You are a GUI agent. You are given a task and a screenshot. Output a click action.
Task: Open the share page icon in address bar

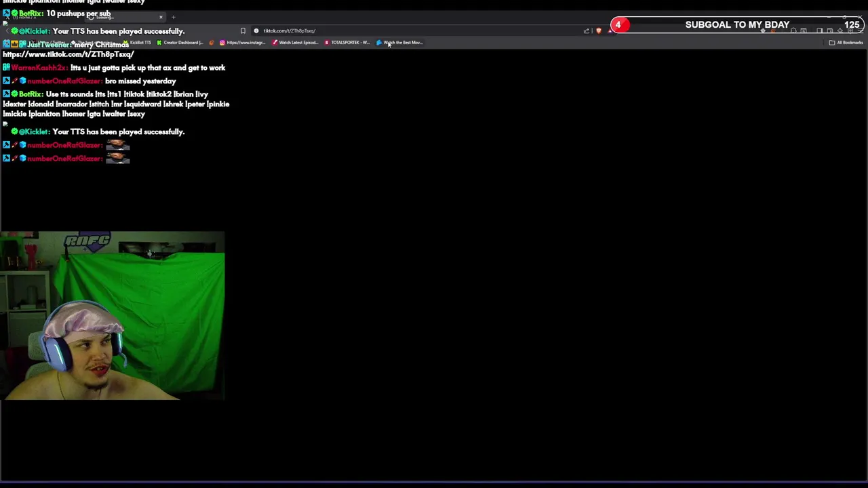[x=587, y=30]
